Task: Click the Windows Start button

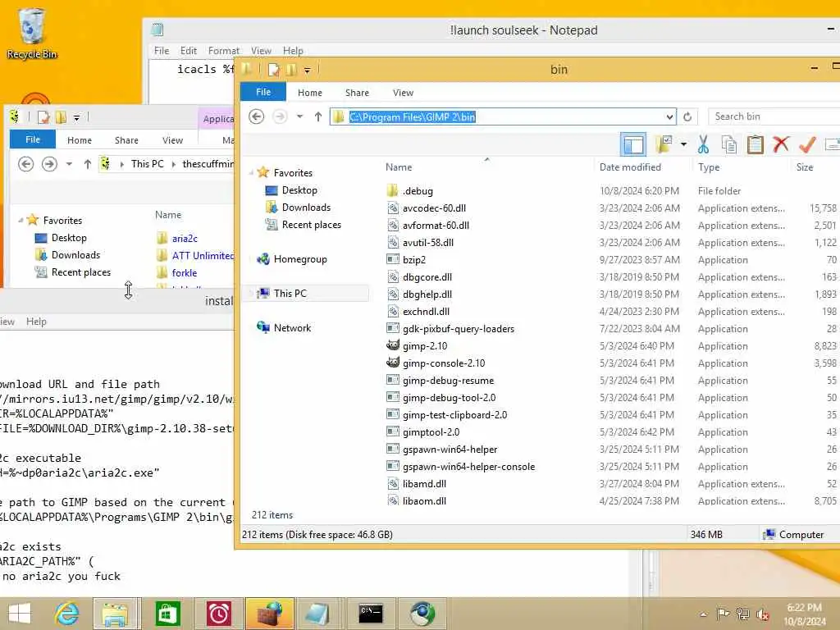Action: 20,614
